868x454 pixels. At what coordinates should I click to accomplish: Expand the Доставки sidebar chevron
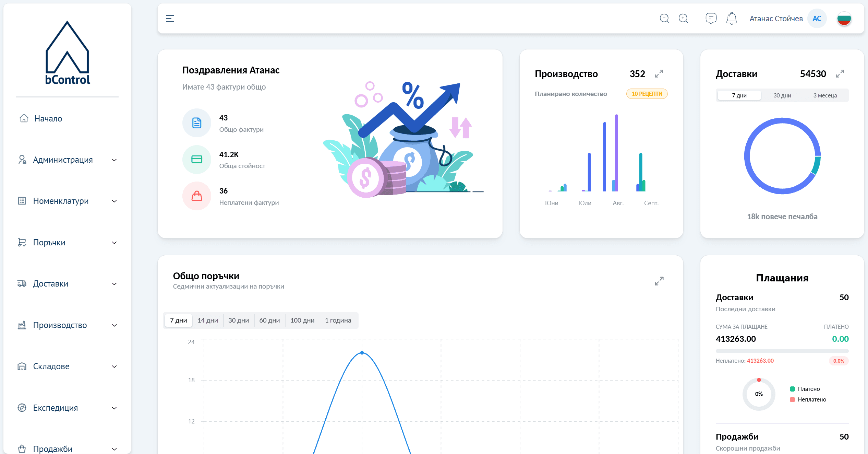pos(114,284)
